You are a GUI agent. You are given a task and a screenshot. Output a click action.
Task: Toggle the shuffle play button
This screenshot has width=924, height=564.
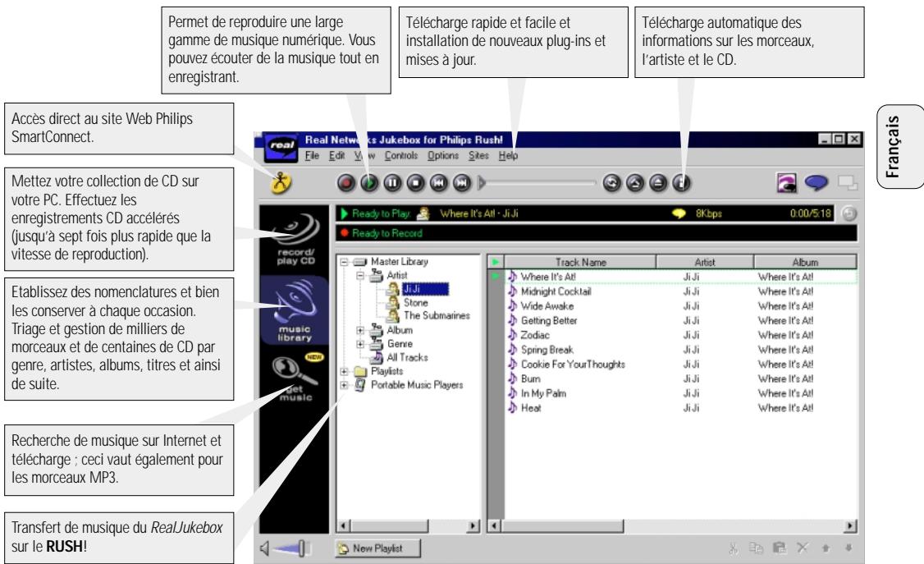634,183
